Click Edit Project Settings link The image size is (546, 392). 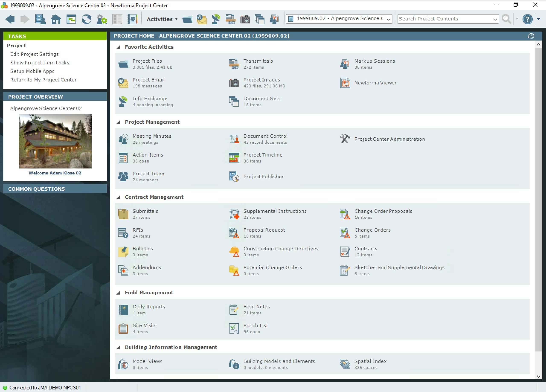coord(34,54)
